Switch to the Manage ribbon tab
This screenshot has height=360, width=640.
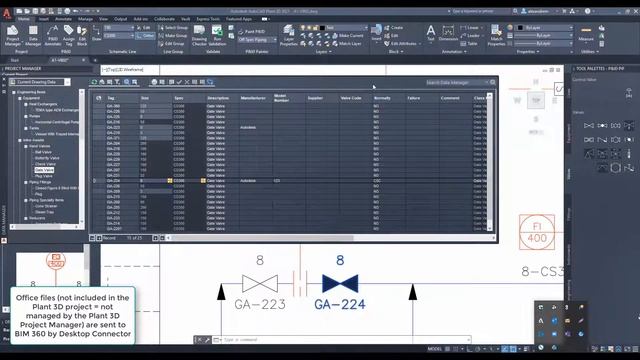[x=85, y=19]
